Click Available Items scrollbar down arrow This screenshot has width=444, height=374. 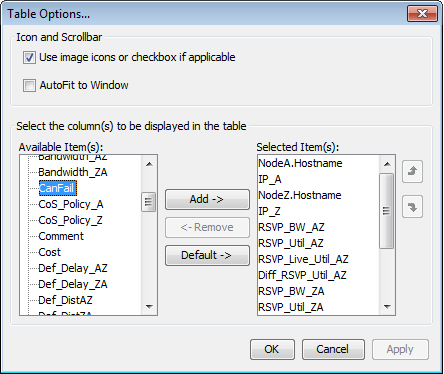point(149,307)
